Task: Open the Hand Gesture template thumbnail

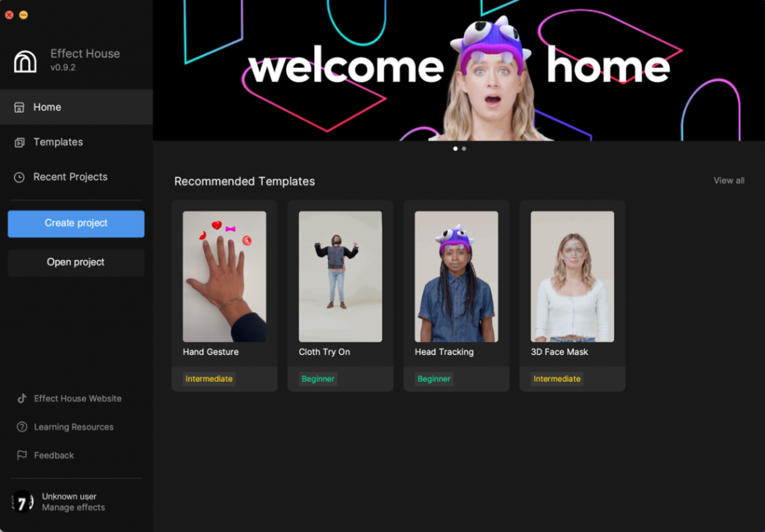Action: pyautogui.click(x=224, y=276)
